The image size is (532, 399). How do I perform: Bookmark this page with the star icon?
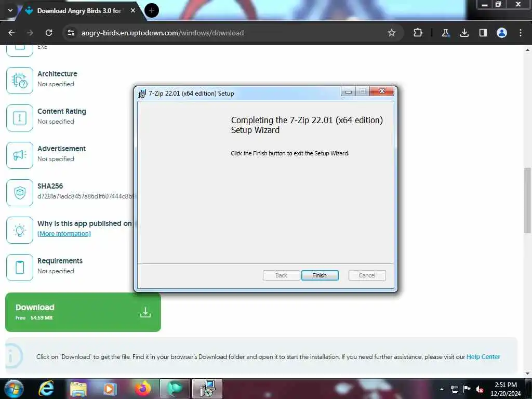[x=392, y=33]
